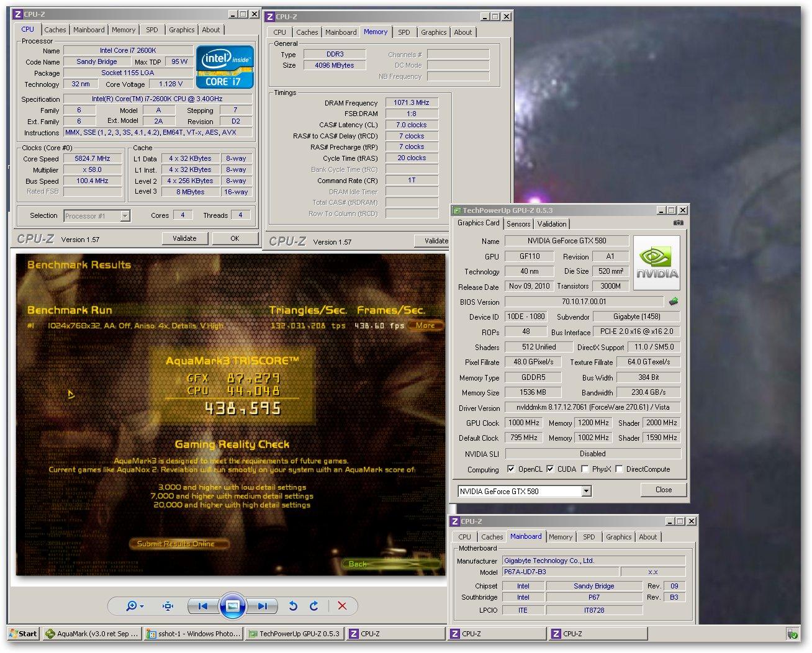Image resolution: width=812 pixels, height=653 pixels.
Task: Click the mainboard model P67A-UD7-B3
Action: click(x=560, y=572)
